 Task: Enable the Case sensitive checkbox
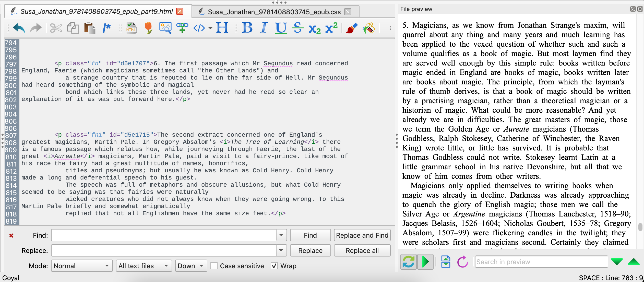pyautogui.click(x=214, y=266)
